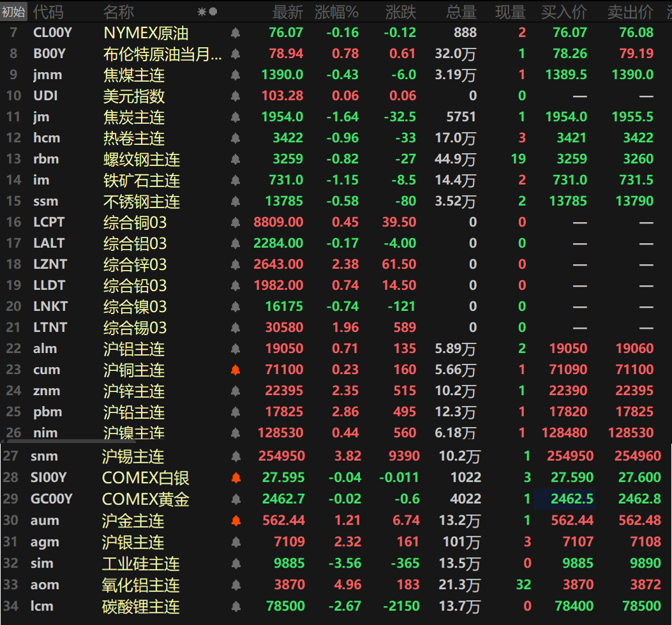Click the bell icon for 碳酸锂主连
The height and width of the screenshot is (625, 672).
coord(235,606)
